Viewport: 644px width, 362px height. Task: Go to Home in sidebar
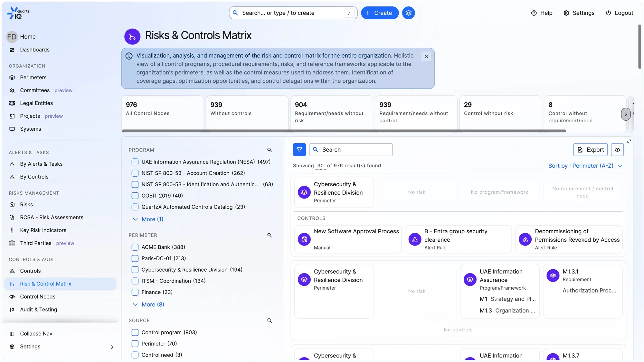coord(28,37)
